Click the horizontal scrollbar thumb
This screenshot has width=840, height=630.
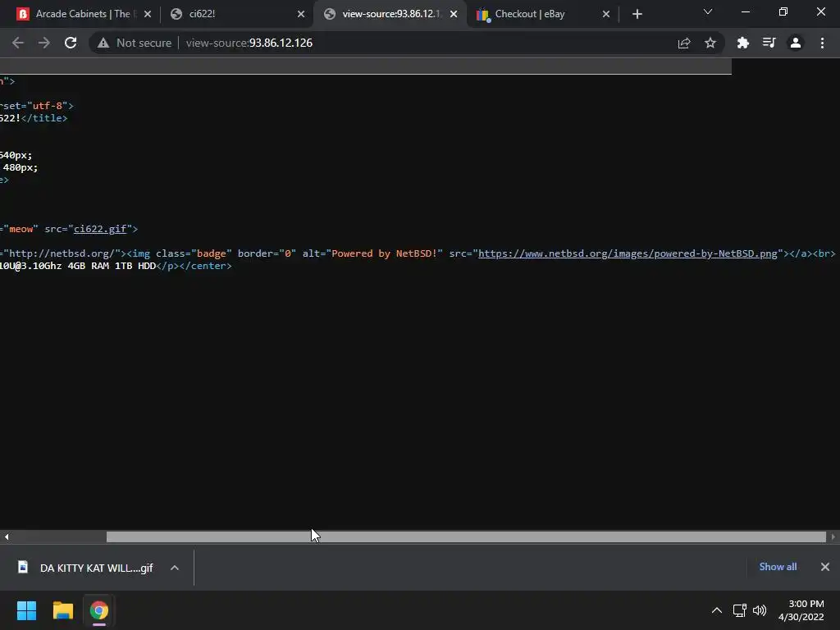(466, 536)
